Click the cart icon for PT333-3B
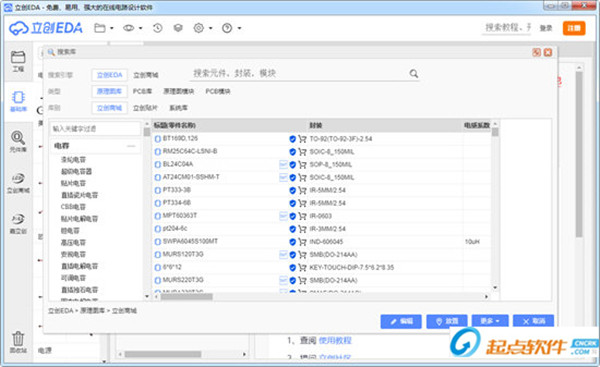The width and height of the screenshot is (600, 367). pos(302,190)
